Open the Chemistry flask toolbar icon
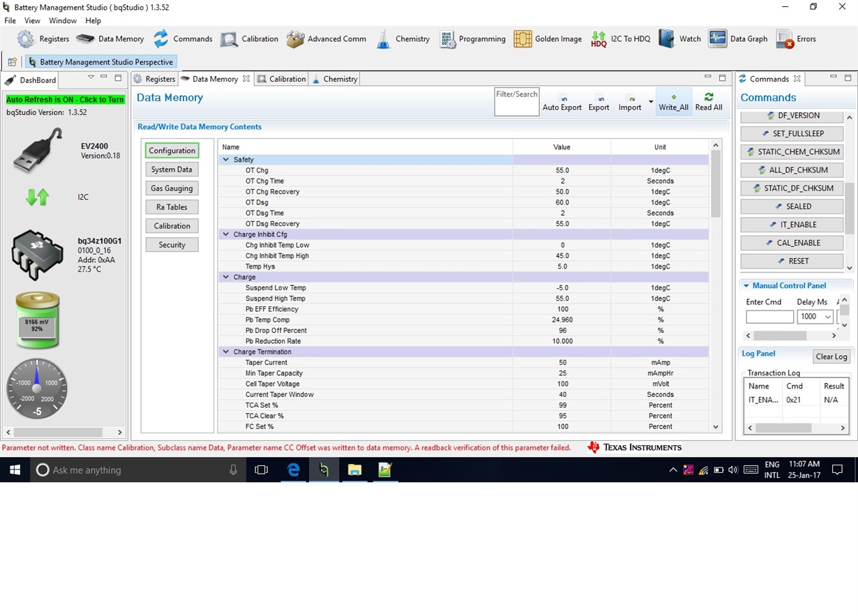The image size is (858, 616). 383,39
